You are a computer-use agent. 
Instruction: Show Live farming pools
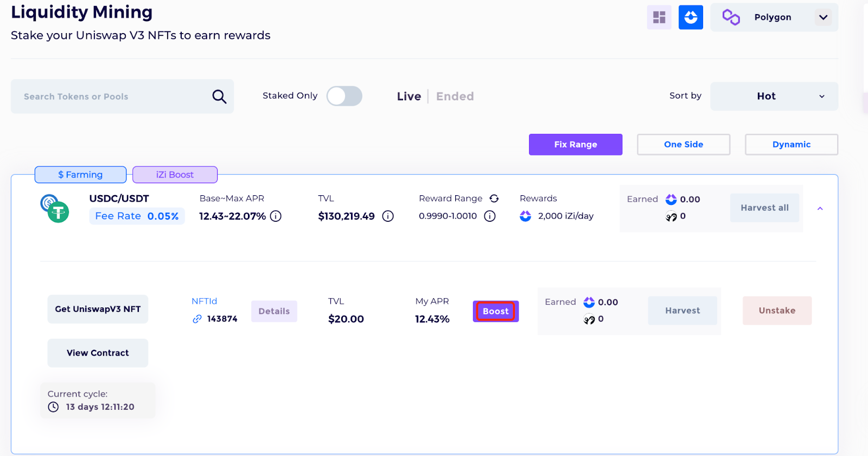(x=409, y=97)
